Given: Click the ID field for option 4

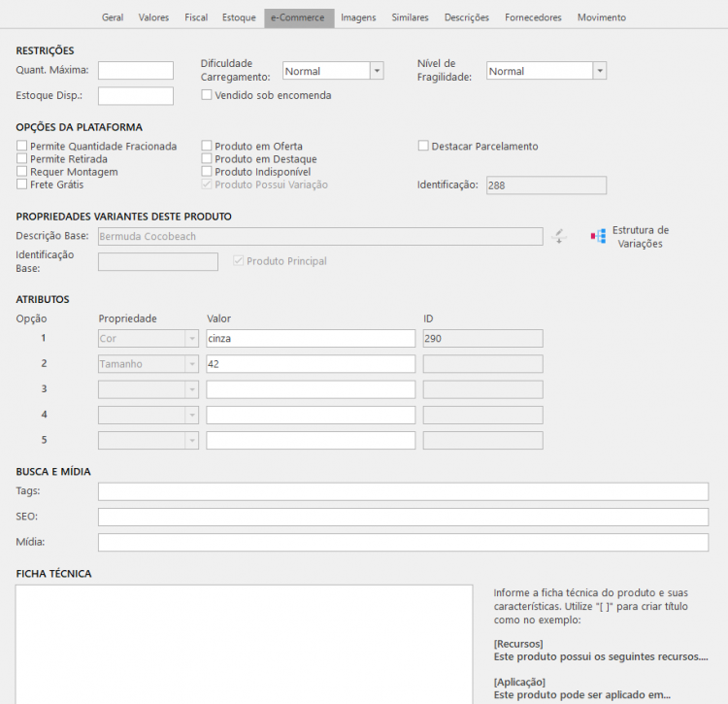Looking at the screenshot, I should [x=482, y=416].
